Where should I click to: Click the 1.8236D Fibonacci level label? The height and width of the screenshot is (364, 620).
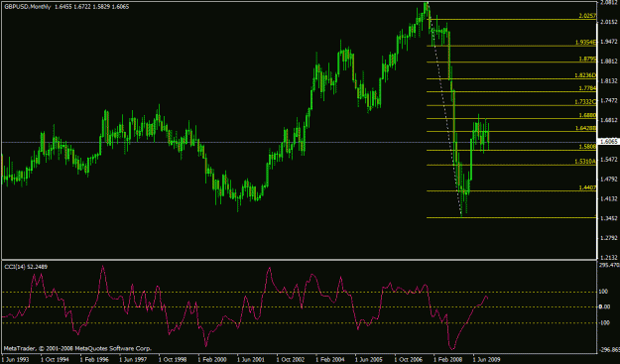585,75
